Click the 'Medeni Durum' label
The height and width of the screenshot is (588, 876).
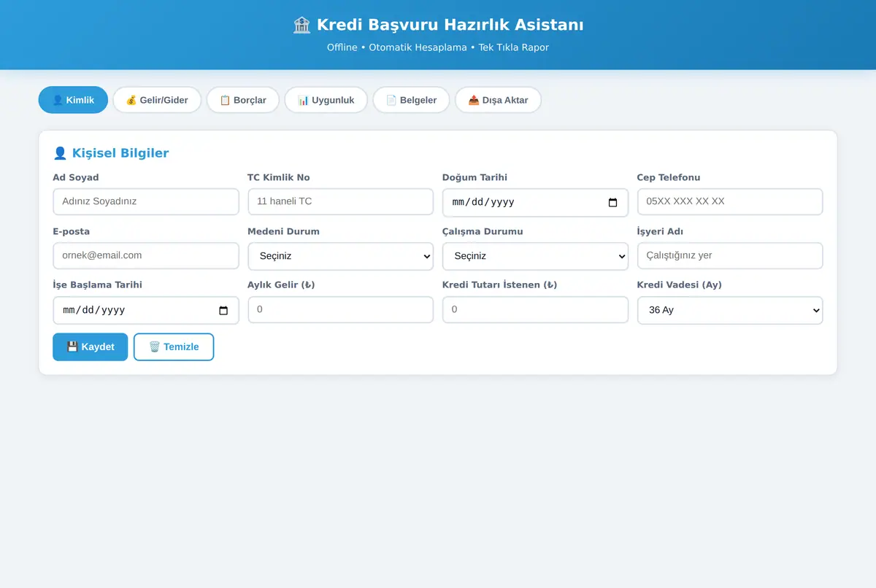[283, 231]
